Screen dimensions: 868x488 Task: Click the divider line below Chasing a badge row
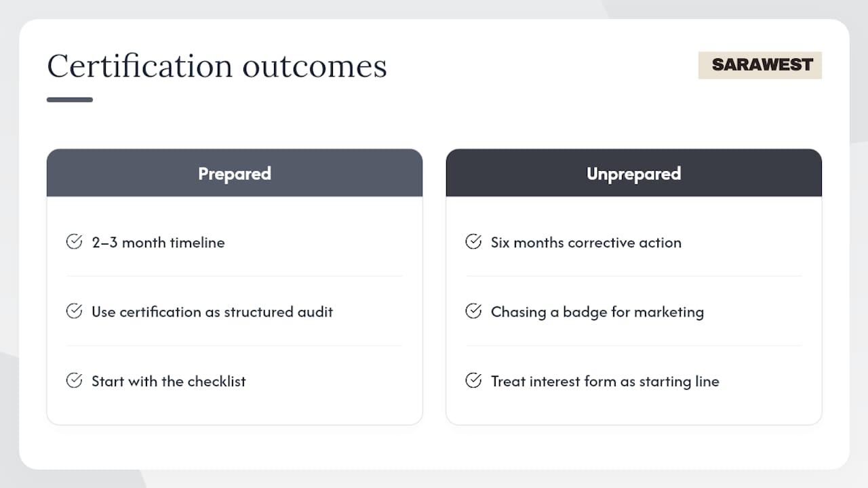pyautogui.click(x=634, y=346)
